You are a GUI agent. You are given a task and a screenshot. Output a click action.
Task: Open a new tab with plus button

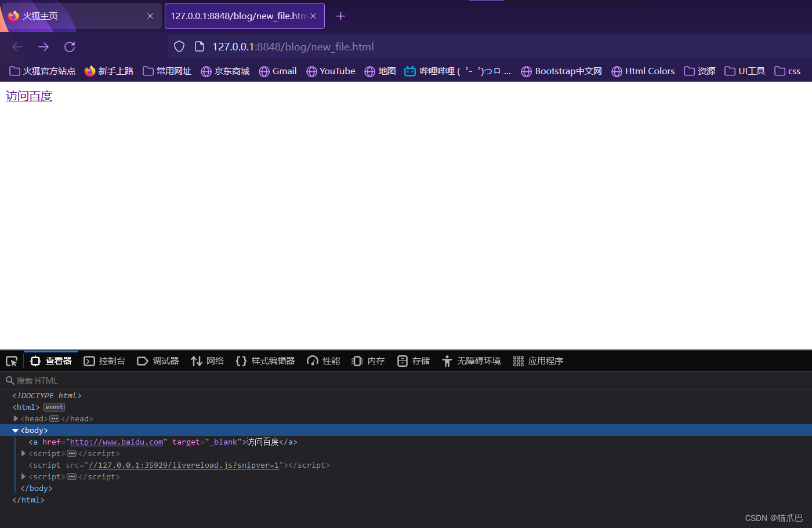pos(341,16)
